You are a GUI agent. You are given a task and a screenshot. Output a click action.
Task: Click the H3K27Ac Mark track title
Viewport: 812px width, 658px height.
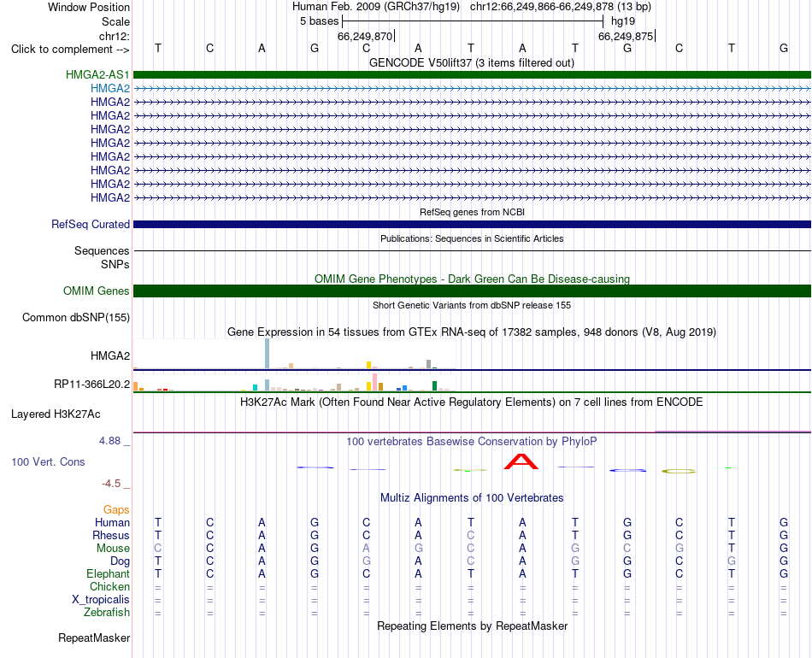(471, 402)
